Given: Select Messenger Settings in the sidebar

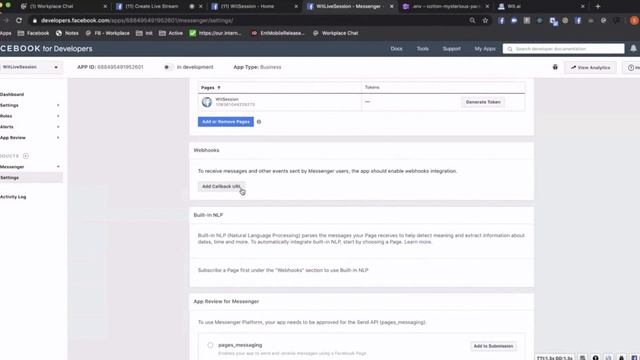Looking at the screenshot, I should (31, 178).
